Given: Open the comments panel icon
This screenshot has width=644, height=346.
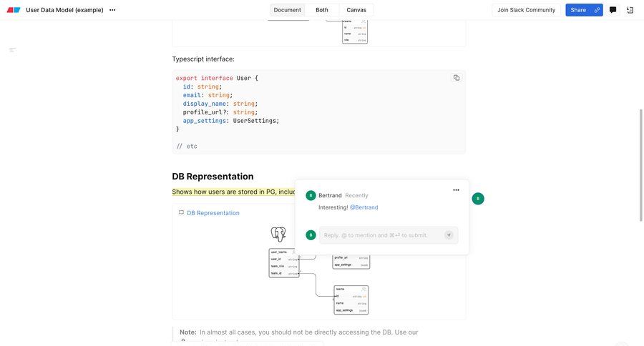Looking at the screenshot, I should [x=613, y=10].
